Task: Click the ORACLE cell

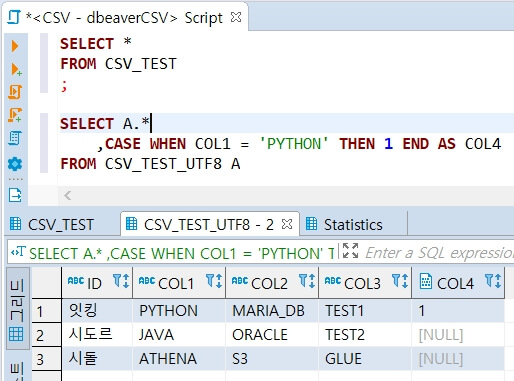Action: (x=272, y=335)
